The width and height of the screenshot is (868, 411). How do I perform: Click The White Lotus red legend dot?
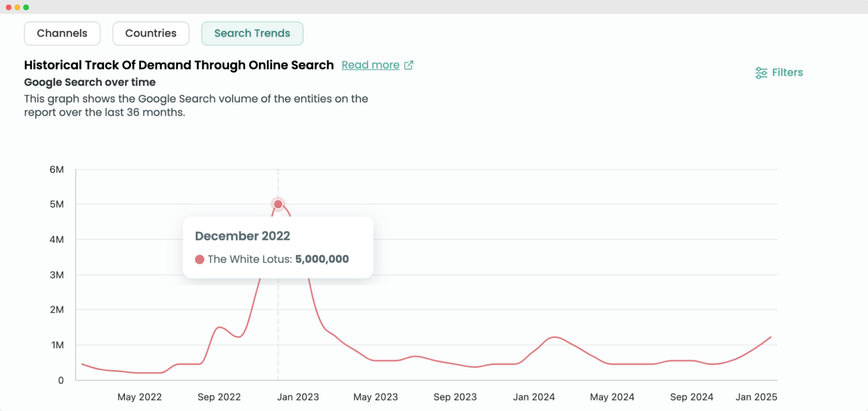click(200, 259)
